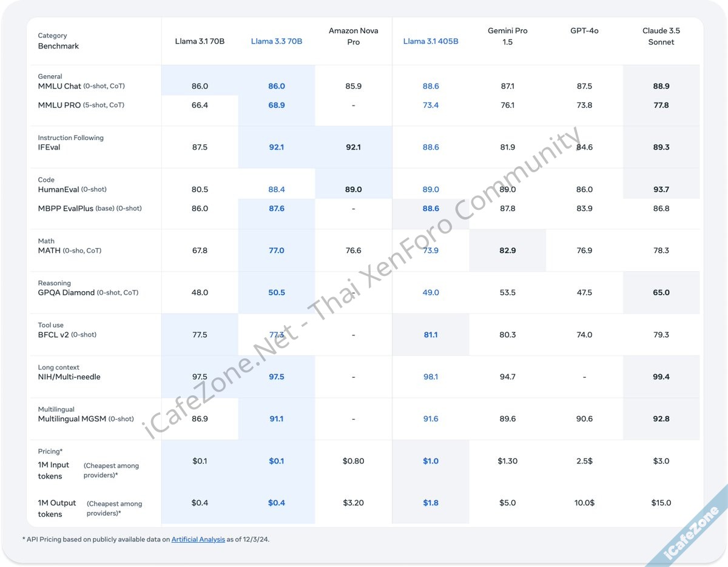Select Amazon Nova Pro's $3.20 output price
This screenshot has height=567, width=728.
[x=353, y=503]
